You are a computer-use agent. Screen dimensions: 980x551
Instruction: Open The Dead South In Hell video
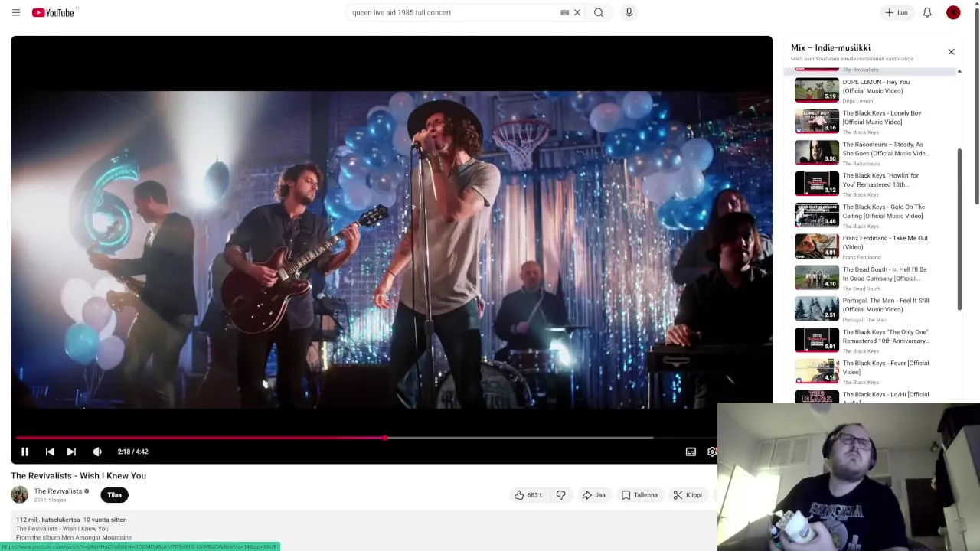884,274
